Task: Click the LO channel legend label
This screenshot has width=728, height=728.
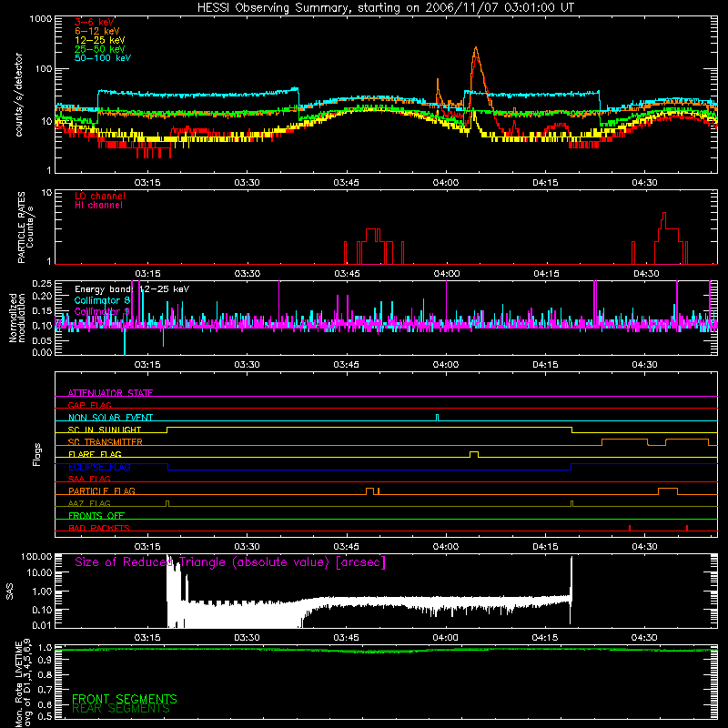Action: [x=100, y=196]
